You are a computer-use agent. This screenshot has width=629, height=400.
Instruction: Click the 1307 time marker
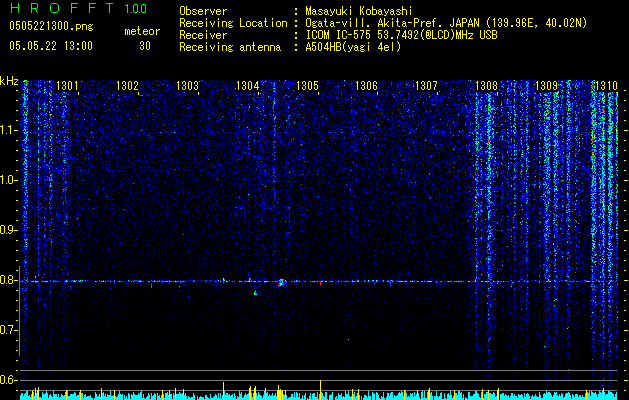[x=426, y=86]
